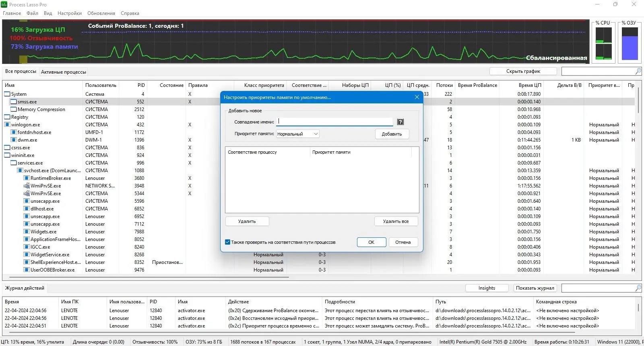Click the 'Сбалансированная' power plan label
Screen dimensions: 644x346
click(556, 58)
